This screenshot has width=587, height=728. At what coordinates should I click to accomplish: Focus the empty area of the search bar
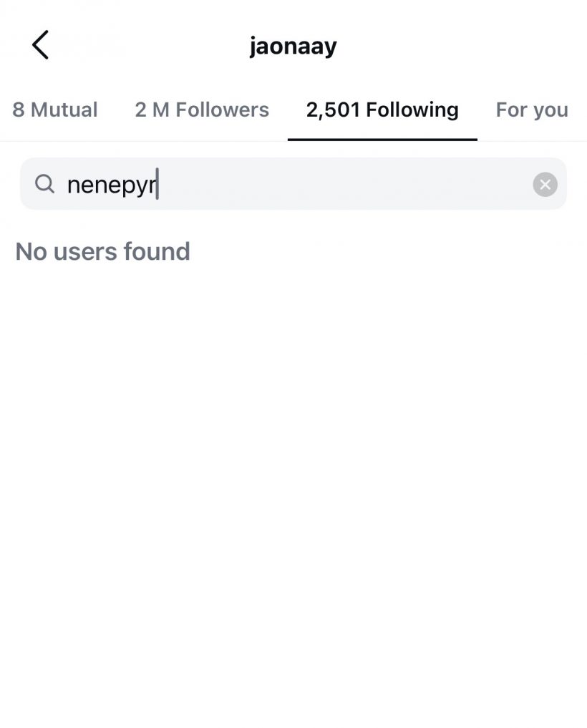click(344, 184)
